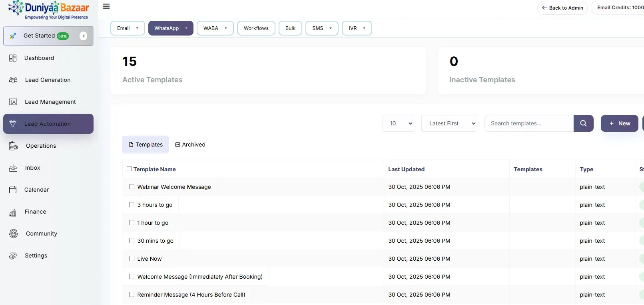
Task: Check the Webinar Welcome Message checkbox
Action: 132,187
